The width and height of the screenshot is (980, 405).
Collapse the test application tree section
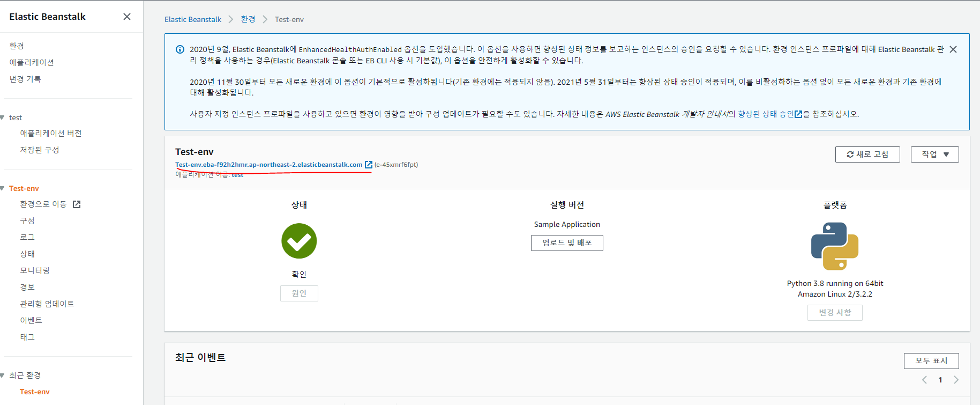(x=3, y=117)
